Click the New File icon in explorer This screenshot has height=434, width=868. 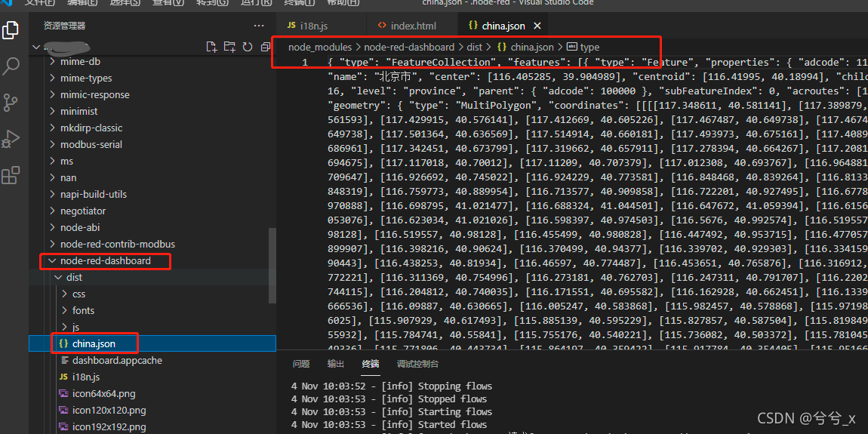[x=212, y=47]
